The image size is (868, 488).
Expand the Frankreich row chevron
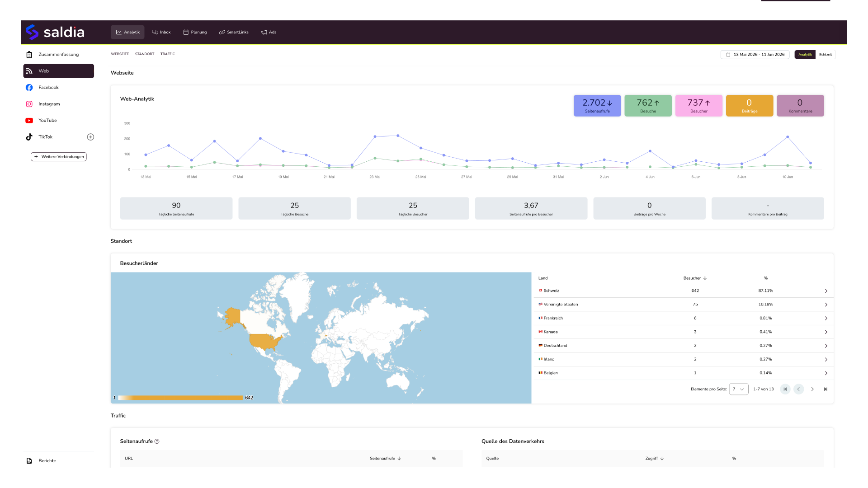point(826,319)
